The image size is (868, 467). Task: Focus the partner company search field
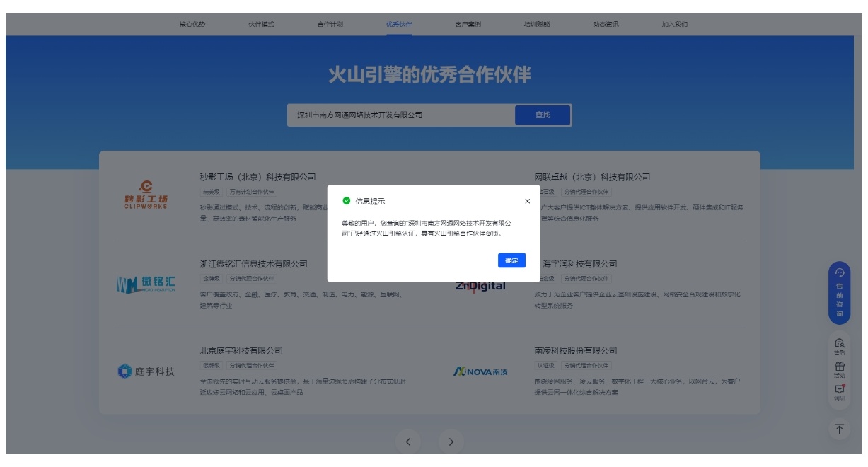click(x=400, y=115)
